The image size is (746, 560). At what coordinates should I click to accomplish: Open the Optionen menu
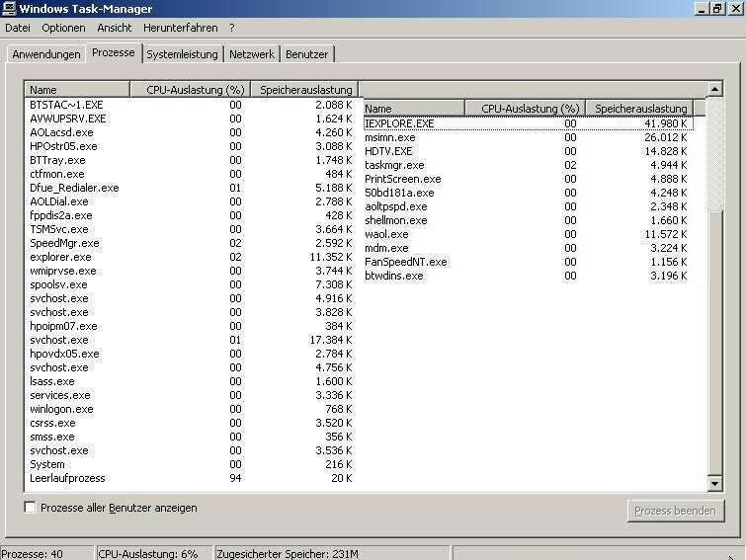(x=63, y=28)
